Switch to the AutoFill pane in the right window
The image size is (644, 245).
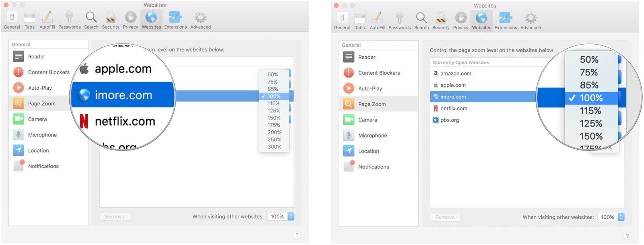(x=377, y=21)
